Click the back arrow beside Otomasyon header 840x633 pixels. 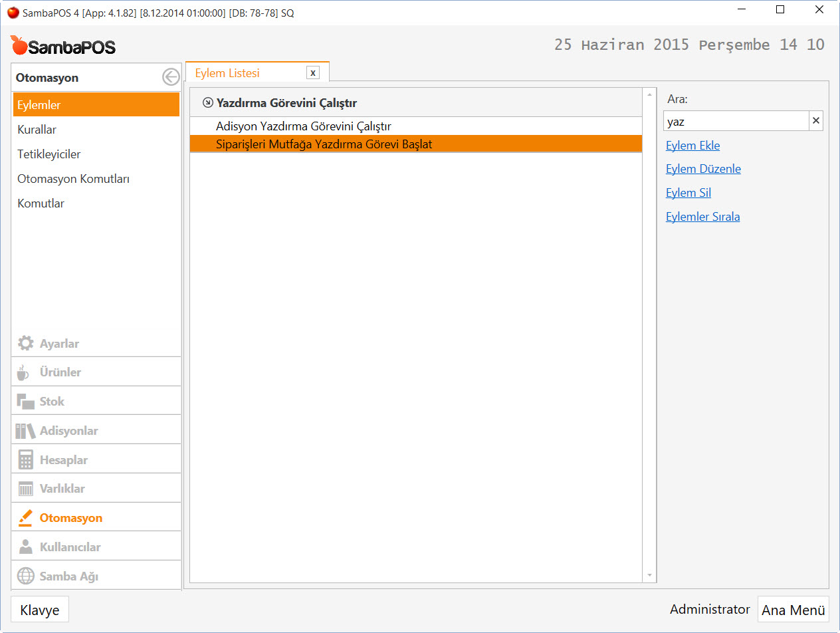[x=171, y=78]
